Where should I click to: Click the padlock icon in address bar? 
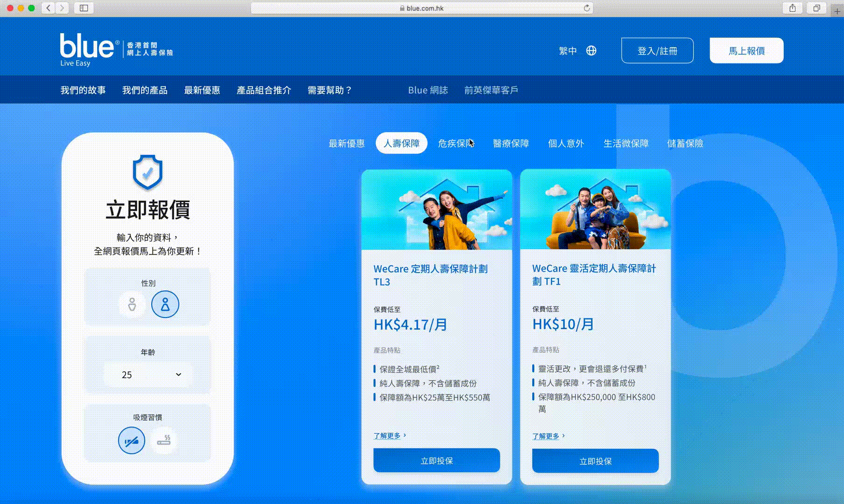(x=402, y=8)
